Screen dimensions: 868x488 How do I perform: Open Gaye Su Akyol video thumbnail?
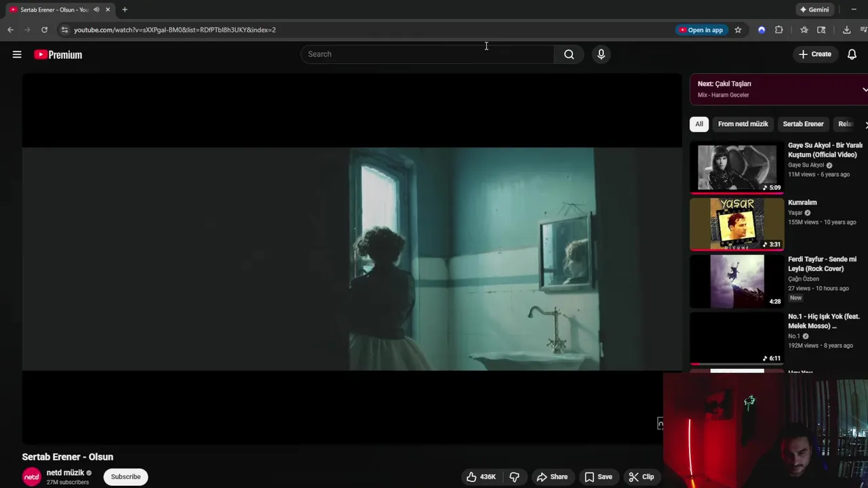coord(737,167)
